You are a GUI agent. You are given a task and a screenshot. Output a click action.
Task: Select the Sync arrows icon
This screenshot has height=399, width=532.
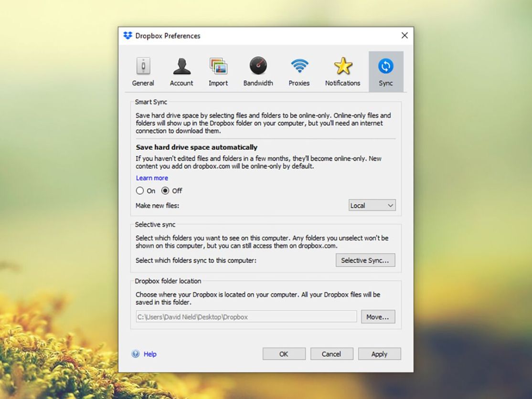(386, 66)
